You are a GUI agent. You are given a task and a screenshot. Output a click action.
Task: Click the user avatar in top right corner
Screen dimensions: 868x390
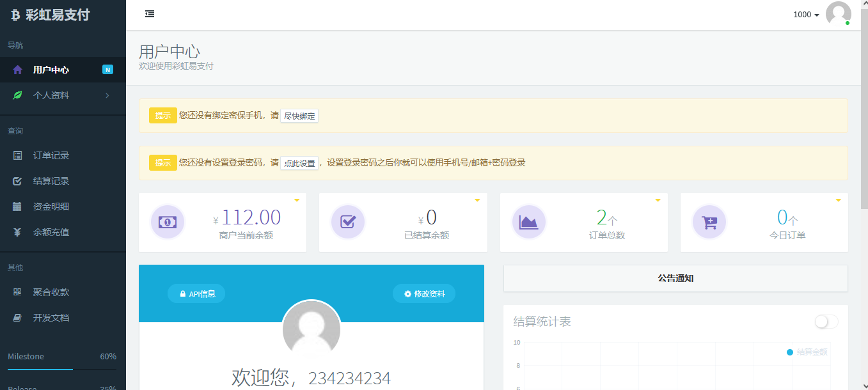[838, 13]
